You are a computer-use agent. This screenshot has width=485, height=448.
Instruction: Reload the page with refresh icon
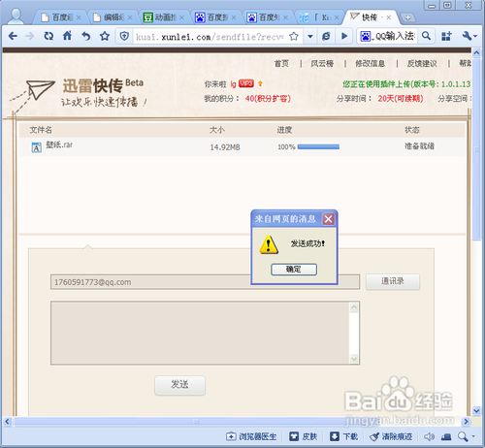click(48, 36)
